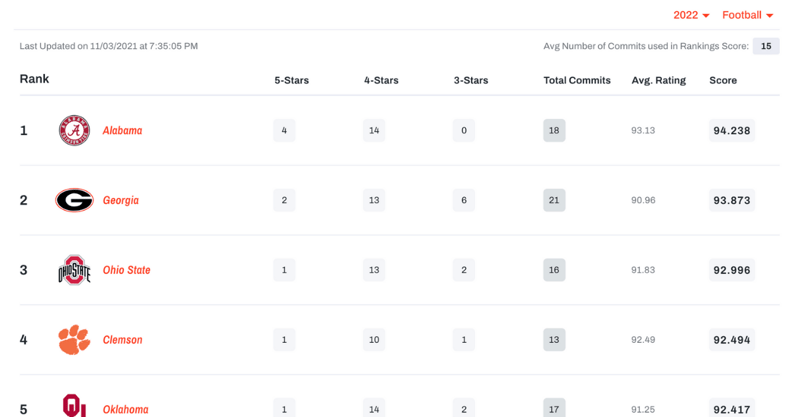Click Alabama's 3-star count 0
Image resolution: width=795 pixels, height=417 pixels.
464,130
